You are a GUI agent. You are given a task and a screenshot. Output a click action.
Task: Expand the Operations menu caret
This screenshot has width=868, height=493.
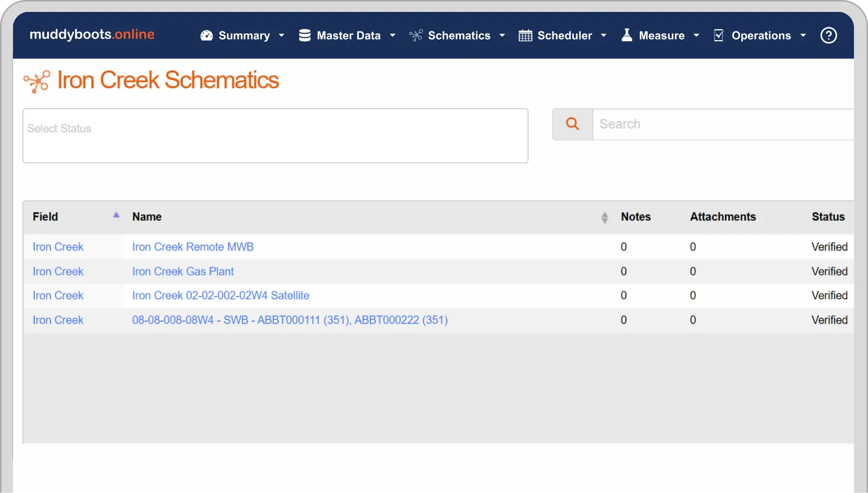[x=803, y=36]
